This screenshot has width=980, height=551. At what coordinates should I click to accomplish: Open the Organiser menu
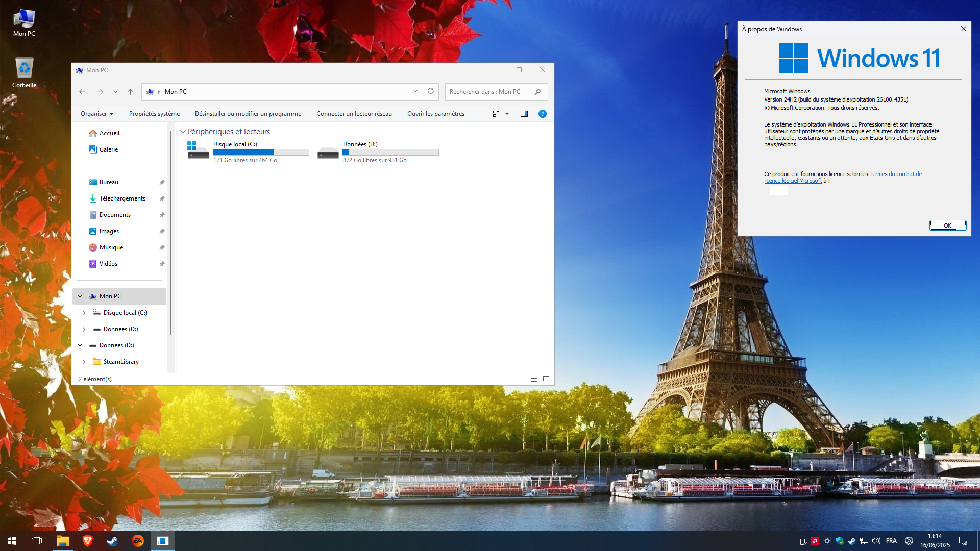[x=97, y=114]
